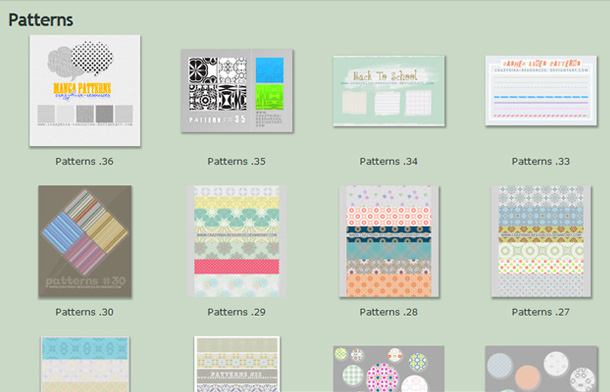
Task: Open the Patterns .28 thumbnail image
Action: pyautogui.click(x=389, y=241)
